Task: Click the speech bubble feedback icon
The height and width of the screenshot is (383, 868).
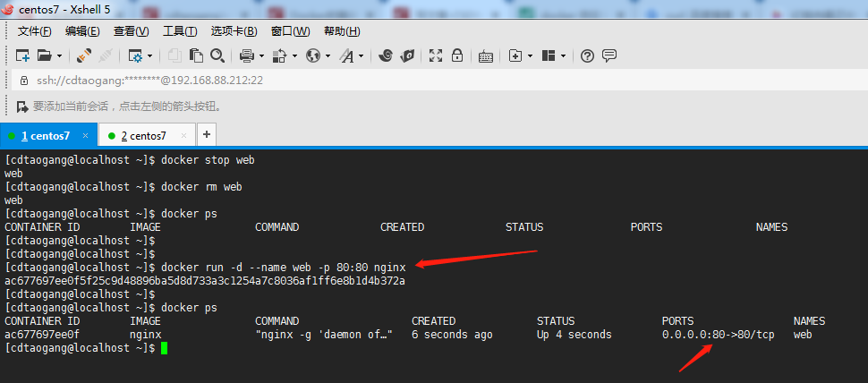Action: pos(609,55)
